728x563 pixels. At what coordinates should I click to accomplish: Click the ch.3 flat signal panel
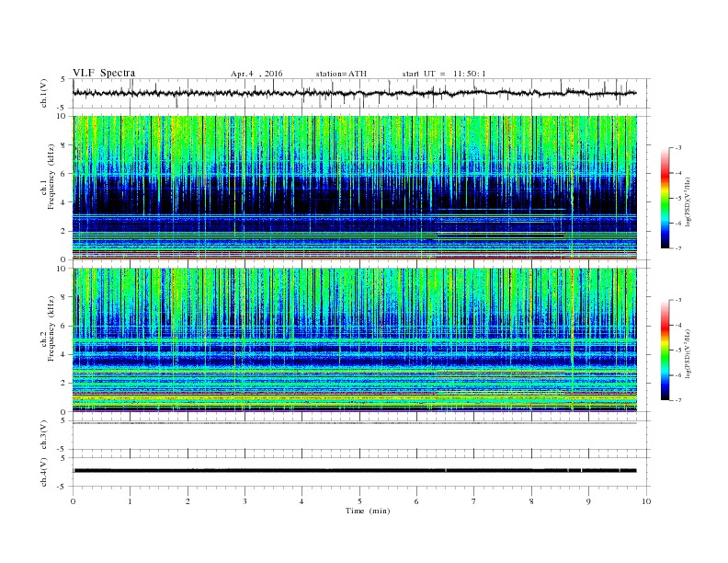coord(361,435)
